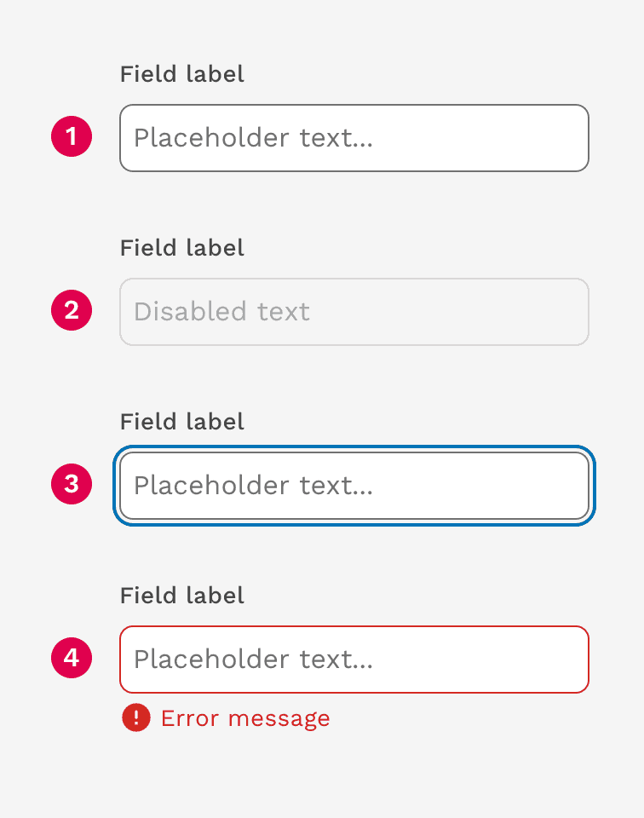Click the disabled text field
The width and height of the screenshot is (644, 818).
[354, 312]
